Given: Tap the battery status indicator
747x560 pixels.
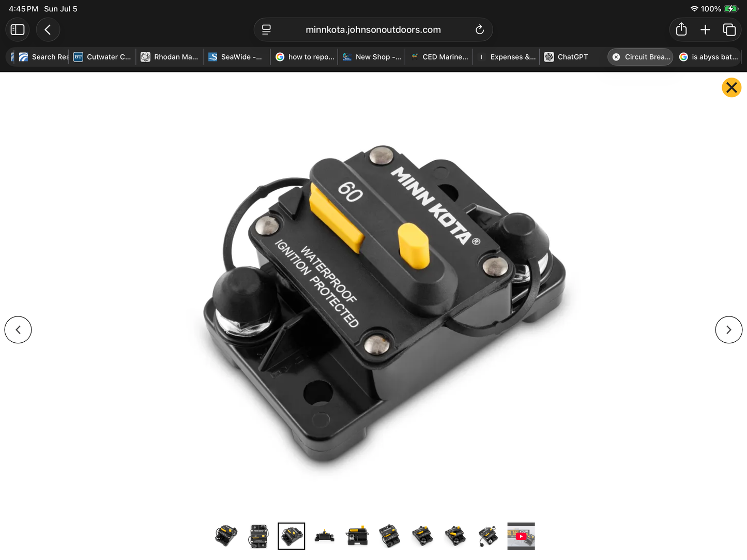Looking at the screenshot, I should [731, 9].
